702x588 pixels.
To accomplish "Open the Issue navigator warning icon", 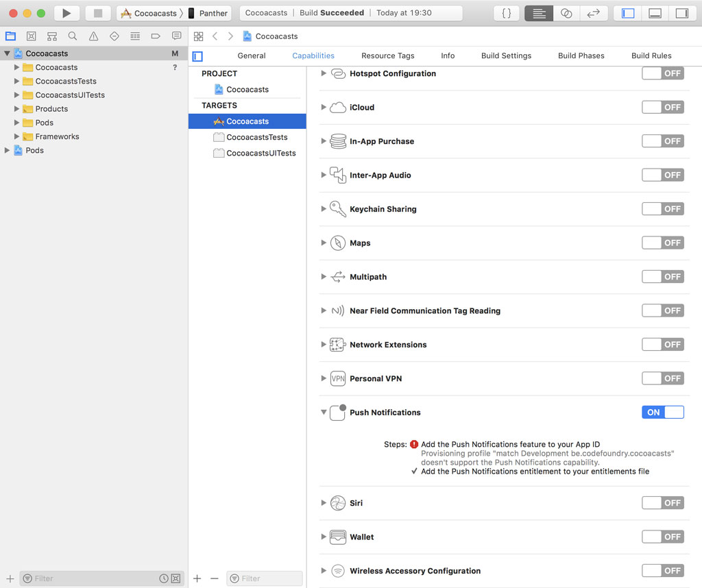I will [93, 36].
